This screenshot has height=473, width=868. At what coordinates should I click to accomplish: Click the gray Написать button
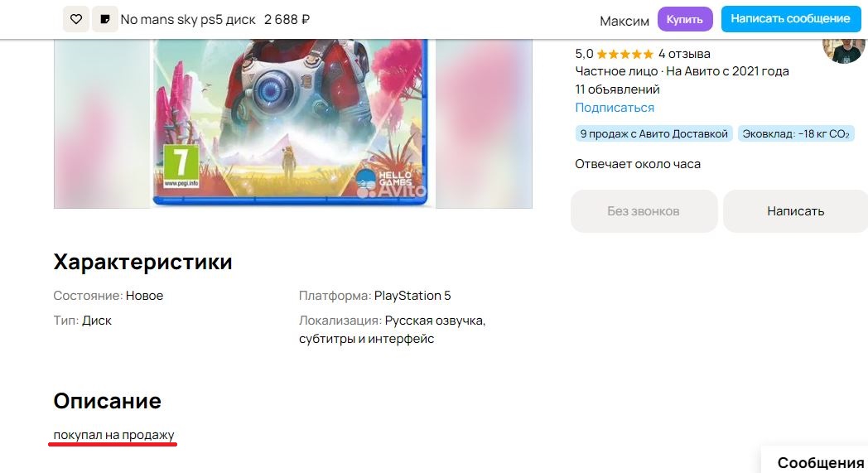coord(795,211)
